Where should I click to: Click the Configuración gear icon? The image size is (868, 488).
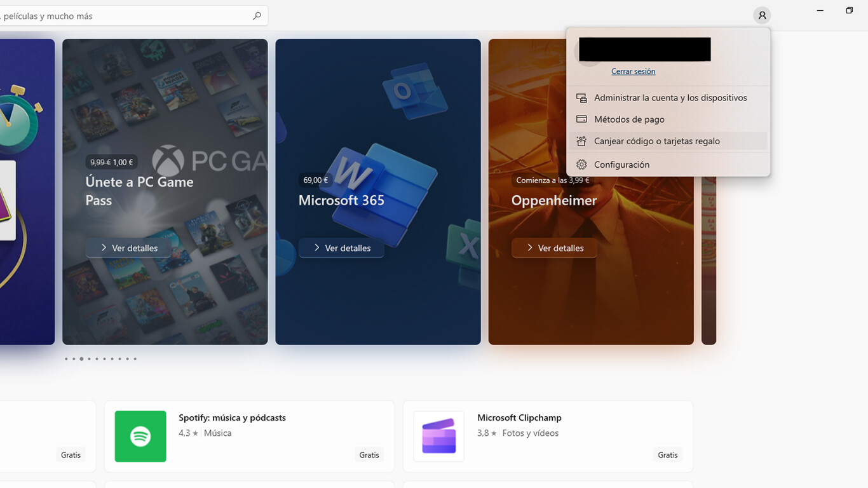point(581,165)
